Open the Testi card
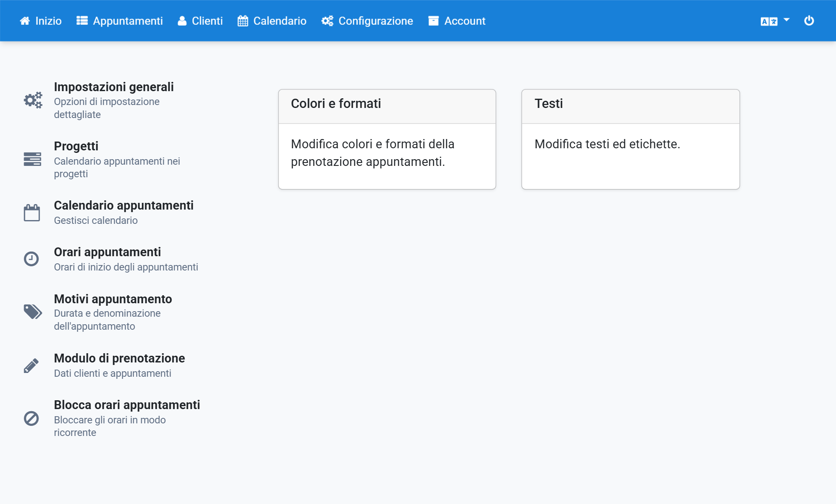Image resolution: width=836 pixels, height=504 pixels. point(631,139)
